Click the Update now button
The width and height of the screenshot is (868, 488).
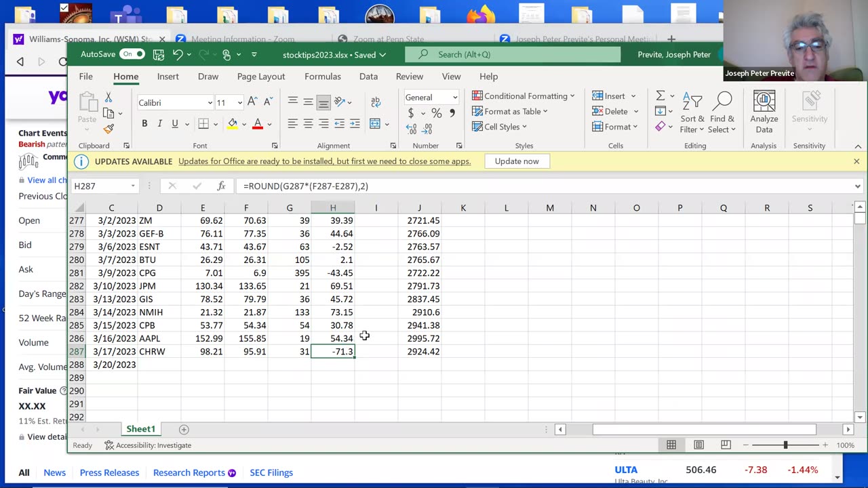[517, 161]
